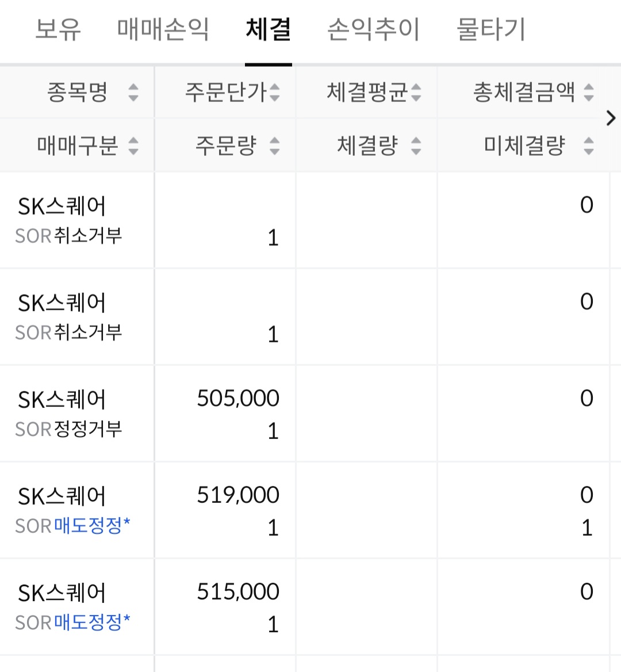621x672 pixels.
Task: Click the 505,000 order price cell
Action: tap(238, 398)
